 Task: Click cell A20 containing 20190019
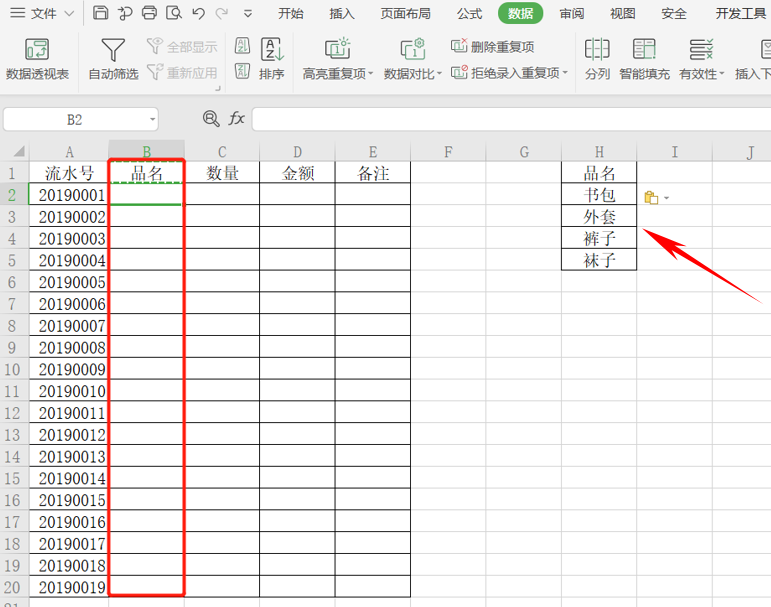click(x=69, y=587)
